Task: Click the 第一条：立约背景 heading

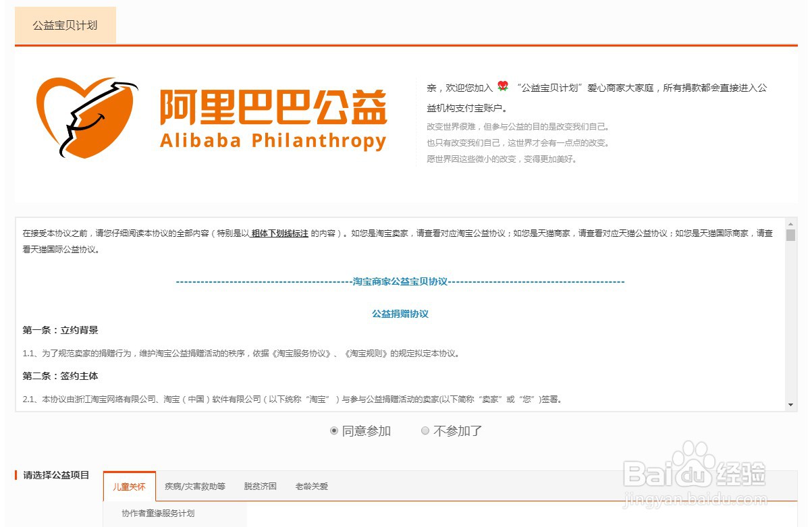Action: 60,330
